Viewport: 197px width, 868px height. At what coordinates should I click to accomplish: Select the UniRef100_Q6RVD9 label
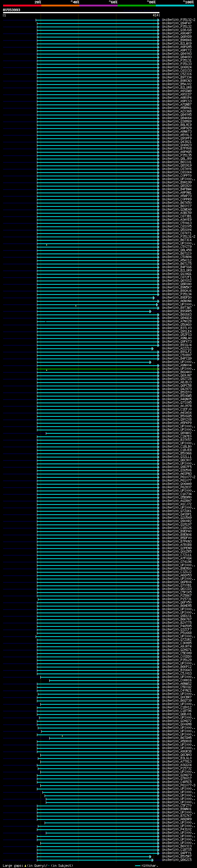click(x=177, y=37)
